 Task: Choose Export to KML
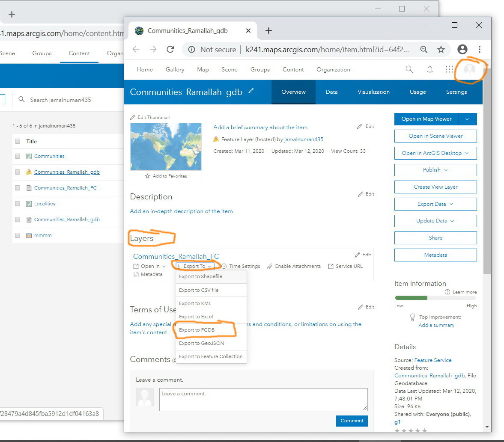pyautogui.click(x=211, y=303)
